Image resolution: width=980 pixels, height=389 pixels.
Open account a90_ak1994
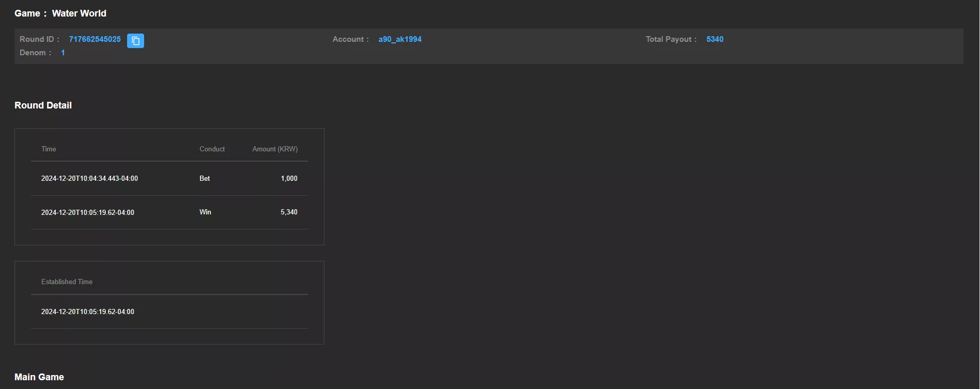click(400, 39)
